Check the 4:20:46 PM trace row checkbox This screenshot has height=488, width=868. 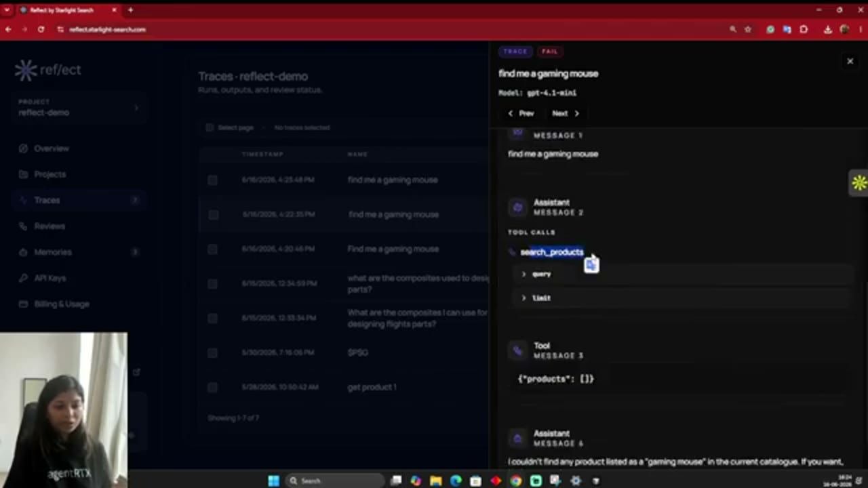coord(213,249)
